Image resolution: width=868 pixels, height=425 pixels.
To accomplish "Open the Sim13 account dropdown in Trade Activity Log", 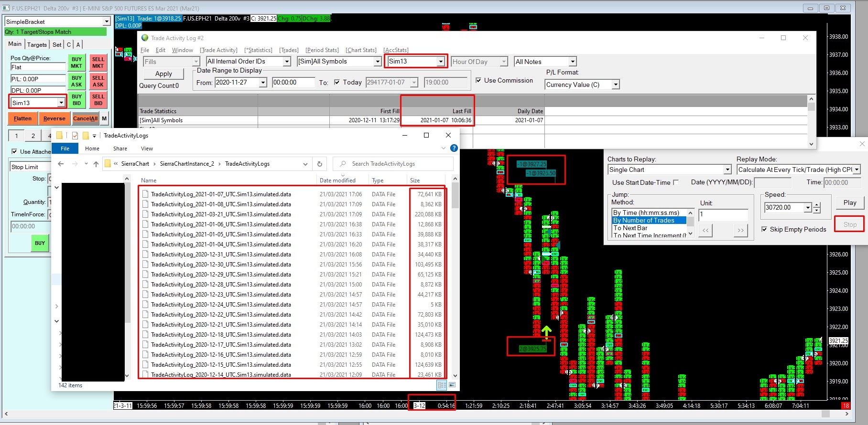I will pyautogui.click(x=440, y=62).
